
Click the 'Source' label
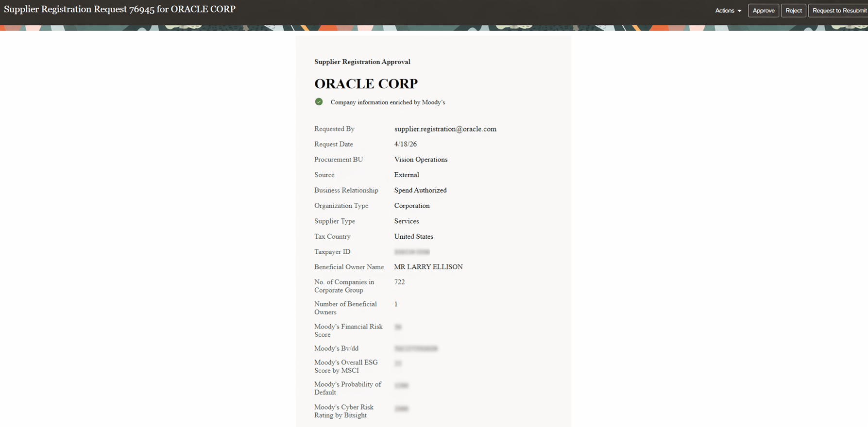point(324,175)
